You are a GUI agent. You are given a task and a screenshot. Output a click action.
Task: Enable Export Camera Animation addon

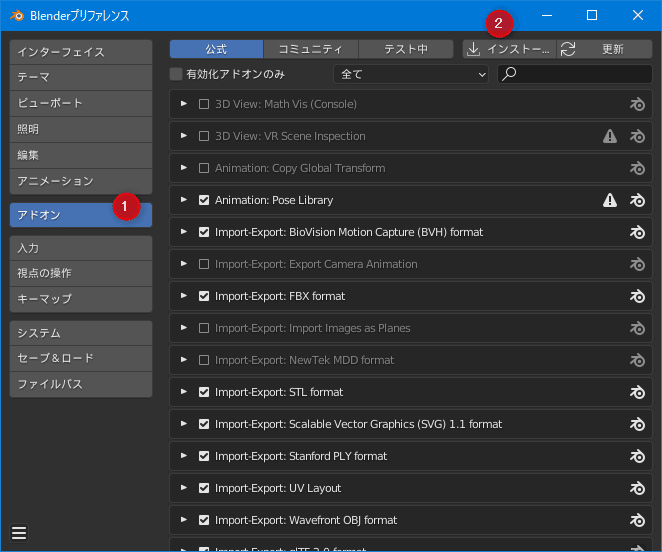(204, 264)
